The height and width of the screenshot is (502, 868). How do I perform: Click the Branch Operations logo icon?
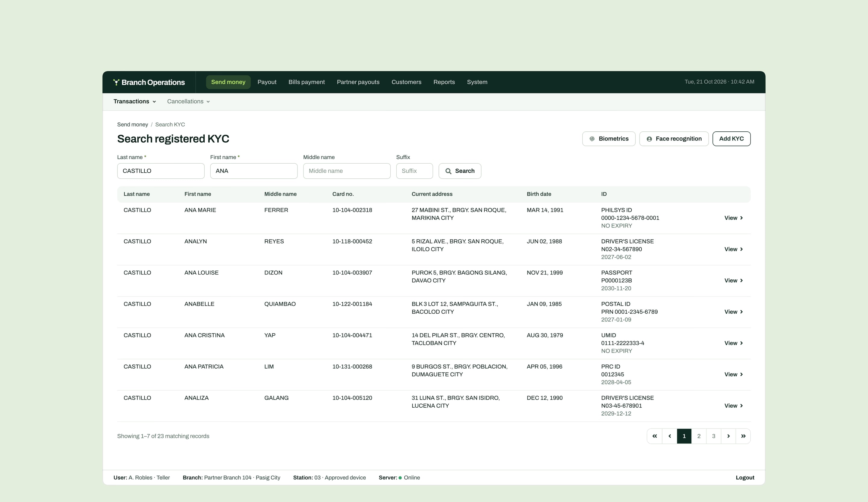coord(116,82)
